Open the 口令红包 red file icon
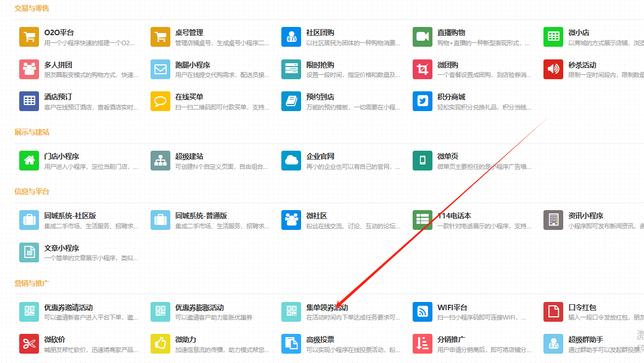 point(553,312)
